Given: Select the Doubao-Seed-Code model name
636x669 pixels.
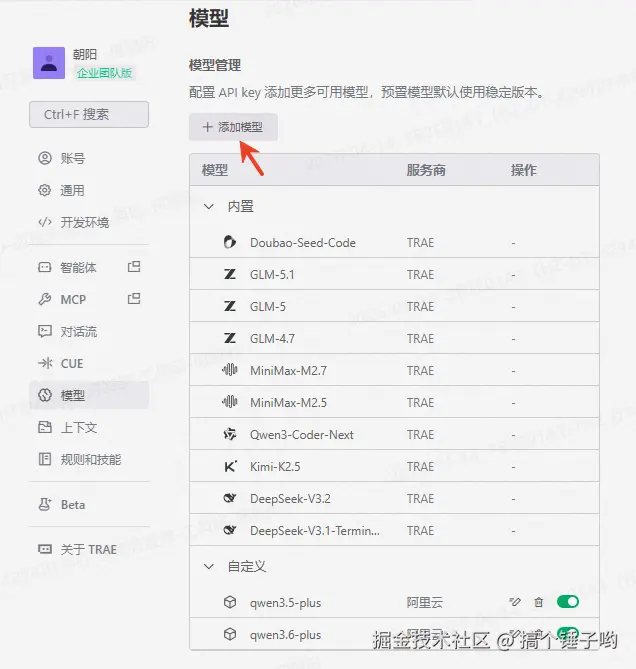Looking at the screenshot, I should (x=303, y=243).
